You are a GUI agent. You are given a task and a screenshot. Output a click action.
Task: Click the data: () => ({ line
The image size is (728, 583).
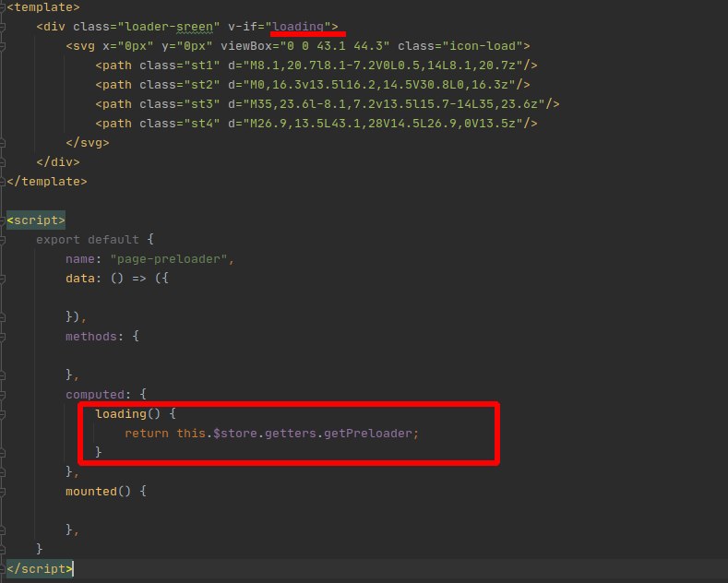tap(117, 279)
